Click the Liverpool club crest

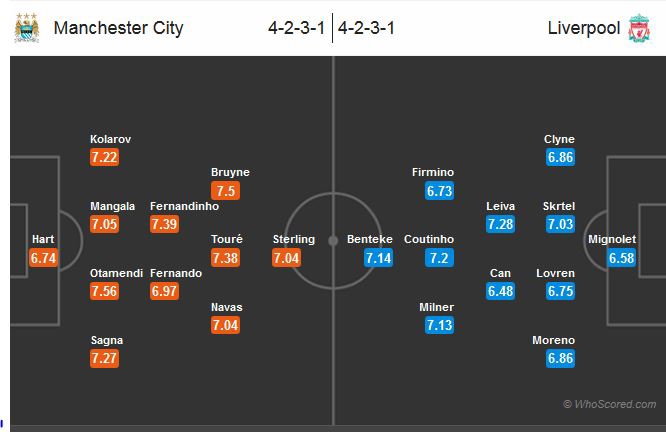pos(638,27)
